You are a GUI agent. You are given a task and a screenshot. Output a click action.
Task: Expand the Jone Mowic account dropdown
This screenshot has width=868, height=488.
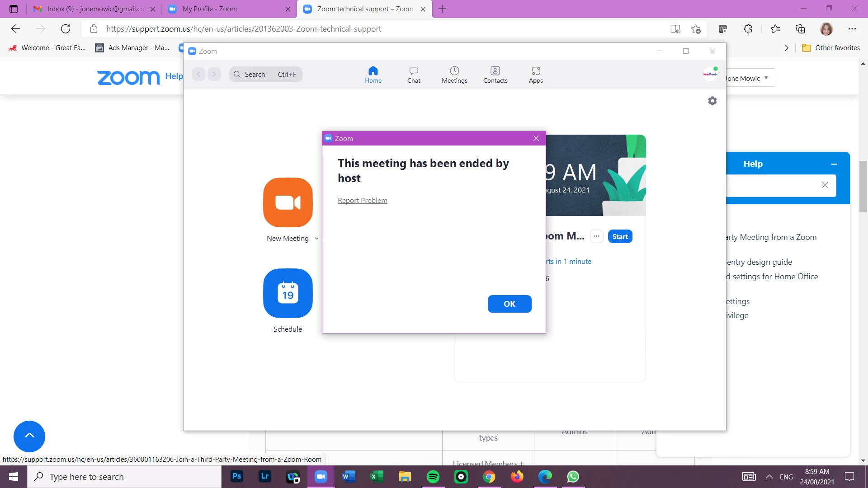click(766, 78)
